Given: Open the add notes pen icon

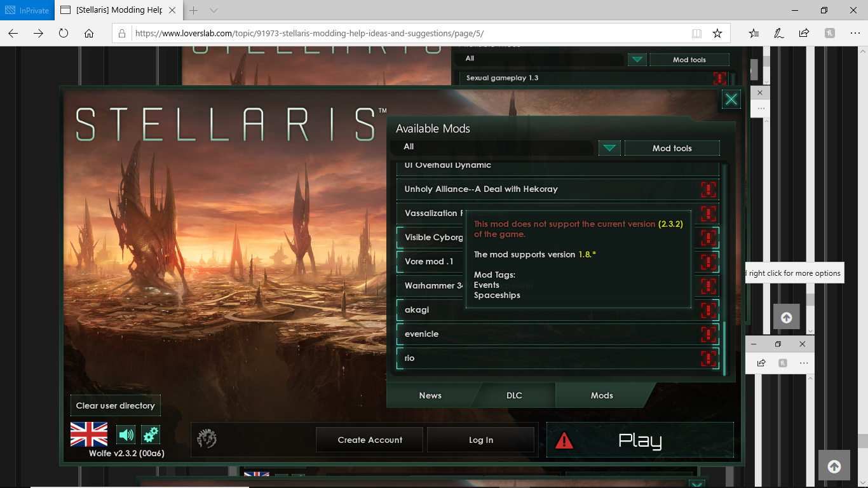Looking at the screenshot, I should click(x=778, y=33).
